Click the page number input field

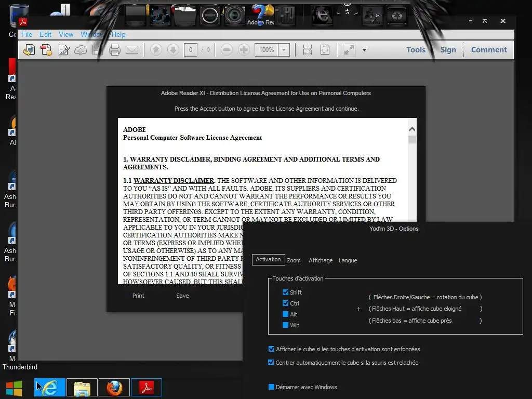click(x=191, y=50)
